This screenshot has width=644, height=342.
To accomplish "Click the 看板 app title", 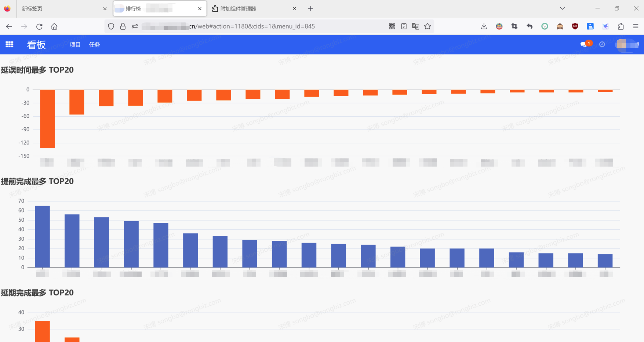I will (x=36, y=45).
